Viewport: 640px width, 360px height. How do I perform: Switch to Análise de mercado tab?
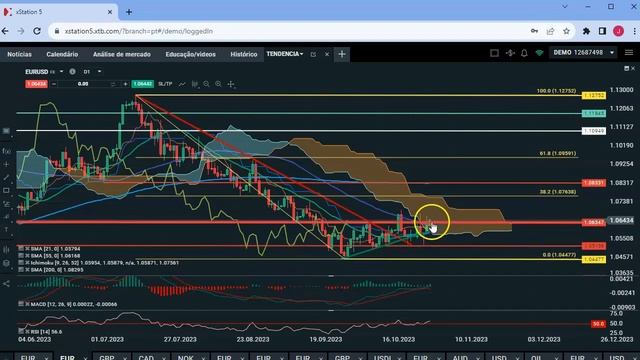tap(122, 54)
